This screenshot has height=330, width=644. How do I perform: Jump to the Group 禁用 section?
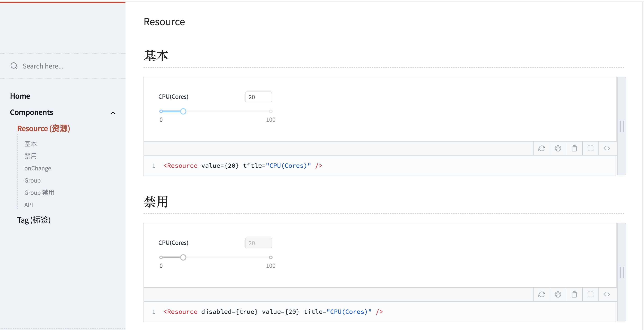39,192
